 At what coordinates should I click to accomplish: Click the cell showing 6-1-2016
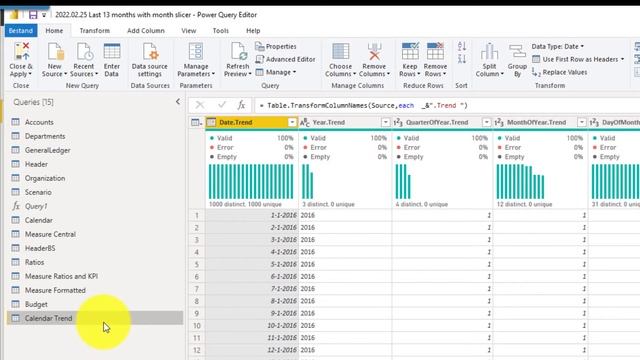coord(252,276)
